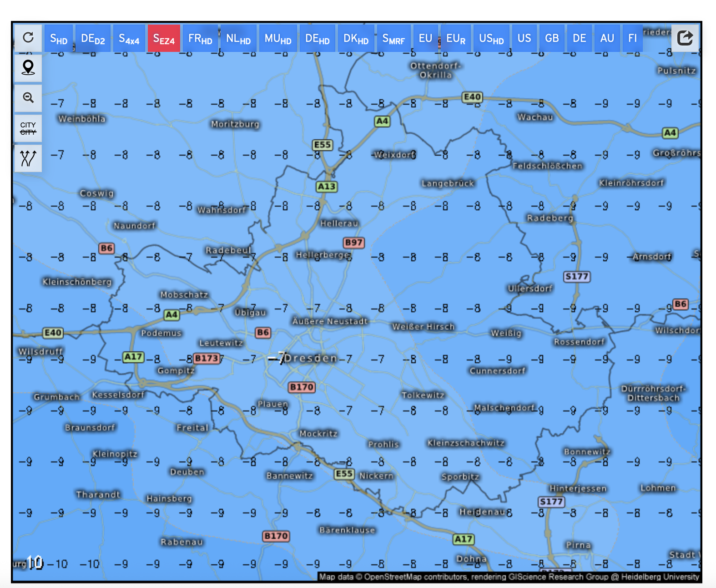Toggle the roads overlay icon
The image size is (716, 588).
(x=28, y=158)
